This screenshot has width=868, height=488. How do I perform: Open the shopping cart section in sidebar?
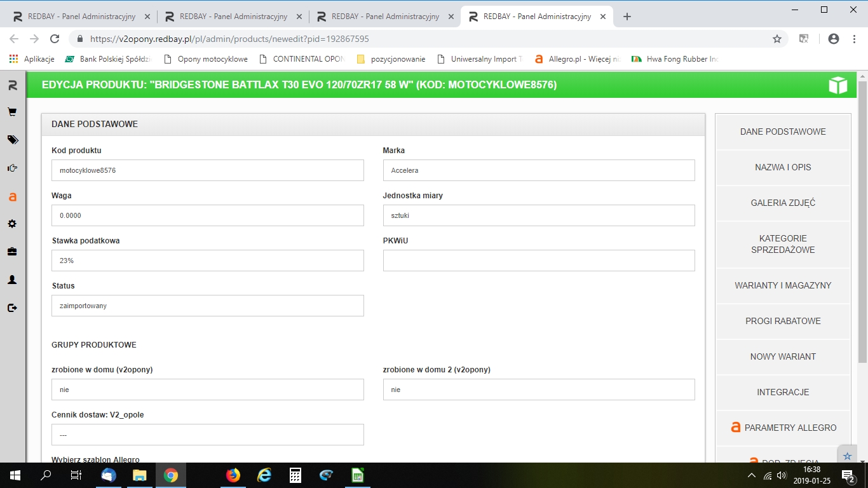tap(12, 112)
